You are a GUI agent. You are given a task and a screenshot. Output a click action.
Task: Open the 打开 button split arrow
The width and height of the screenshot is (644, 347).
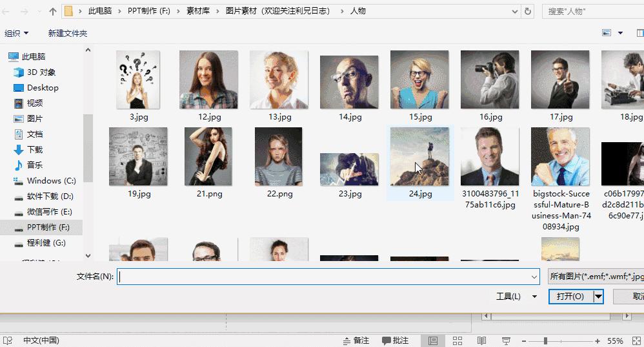(x=598, y=297)
